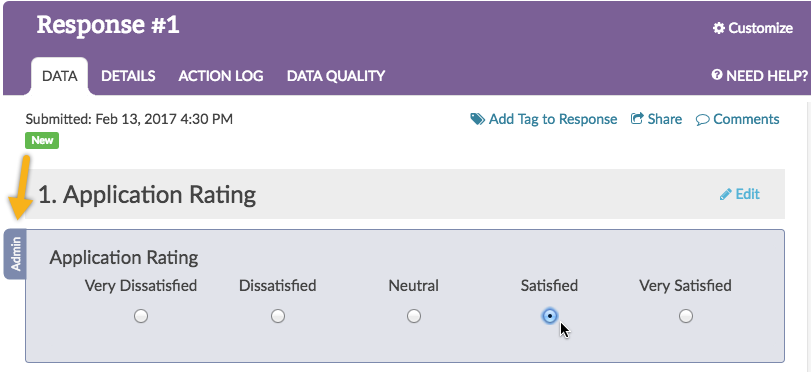Choose the Neutral rating option
The image size is (811, 372).
[413, 316]
